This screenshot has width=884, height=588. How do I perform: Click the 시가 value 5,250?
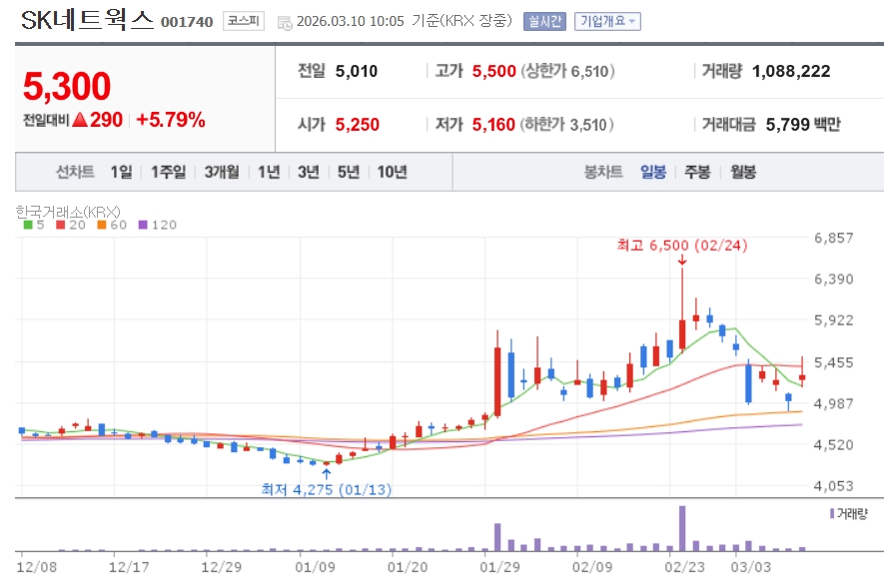tap(357, 124)
